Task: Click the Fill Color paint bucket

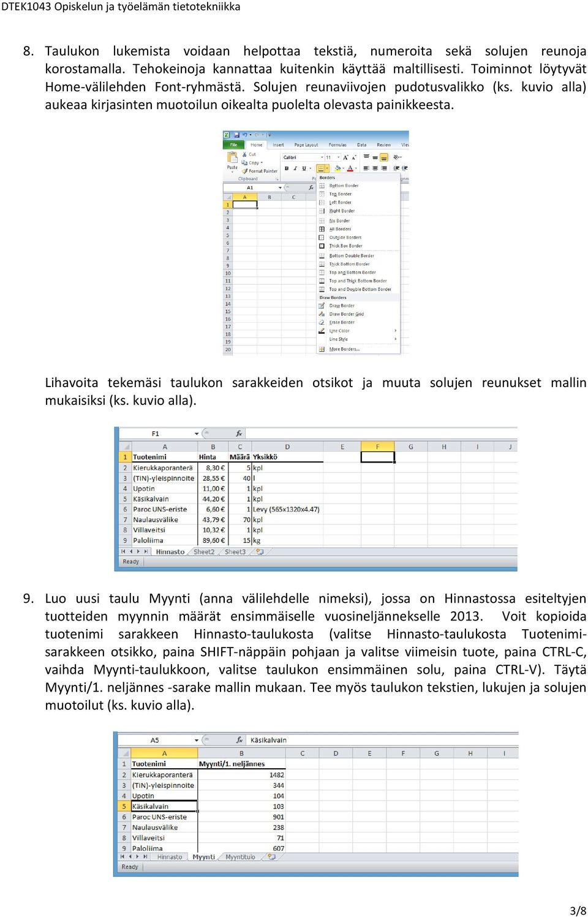Action: pyautogui.click(x=337, y=168)
